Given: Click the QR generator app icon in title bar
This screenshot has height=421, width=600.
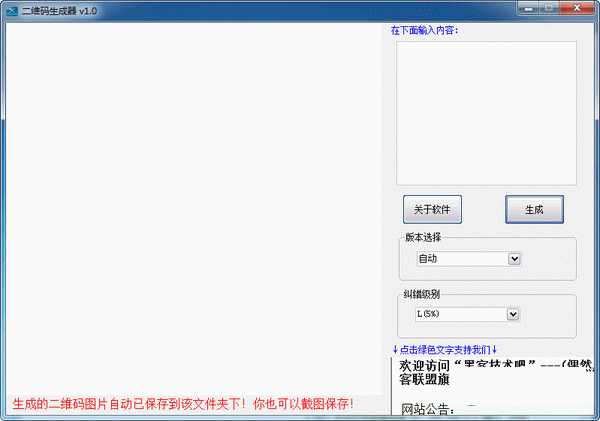Looking at the screenshot, I should pyautogui.click(x=11, y=9).
